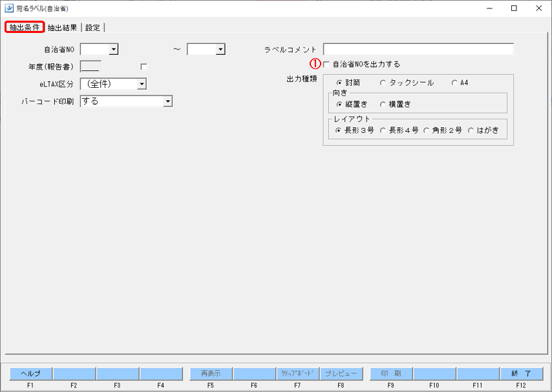552x392 pixels.
Task: Click the application icon in title bar
Action: click(x=9, y=8)
